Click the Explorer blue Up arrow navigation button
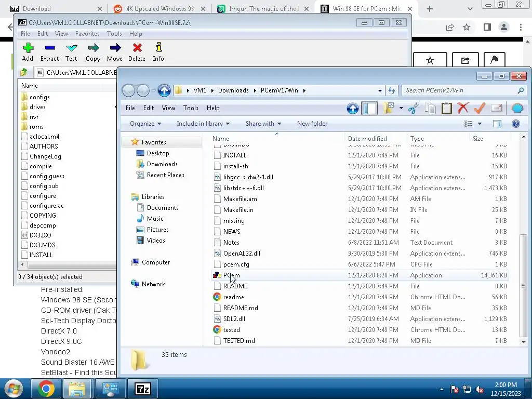 (x=164, y=90)
